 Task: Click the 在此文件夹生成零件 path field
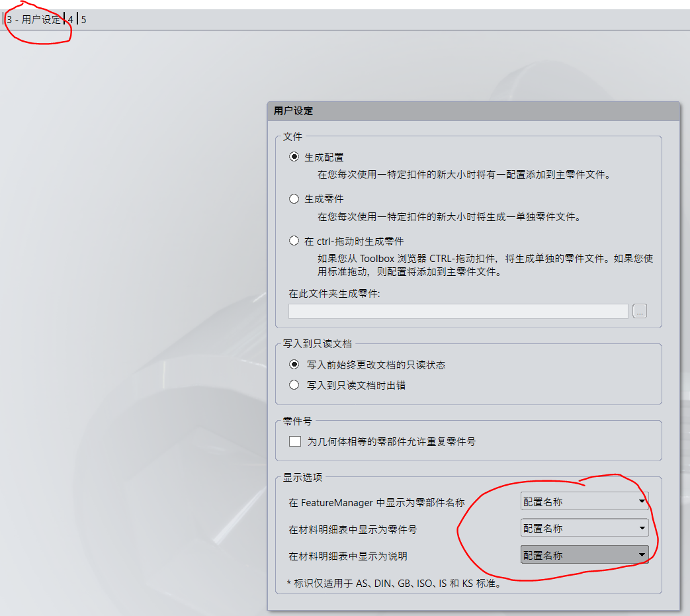coord(458,311)
